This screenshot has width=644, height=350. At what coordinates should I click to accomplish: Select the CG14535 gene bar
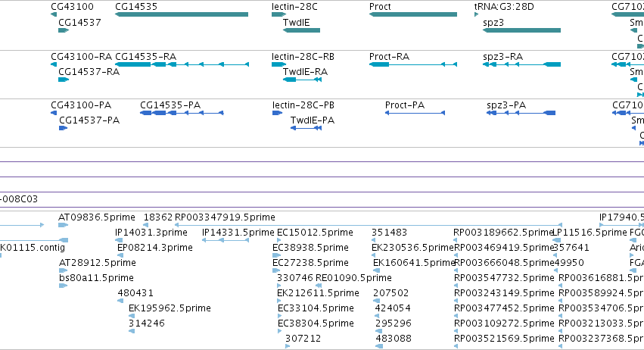[182, 14]
